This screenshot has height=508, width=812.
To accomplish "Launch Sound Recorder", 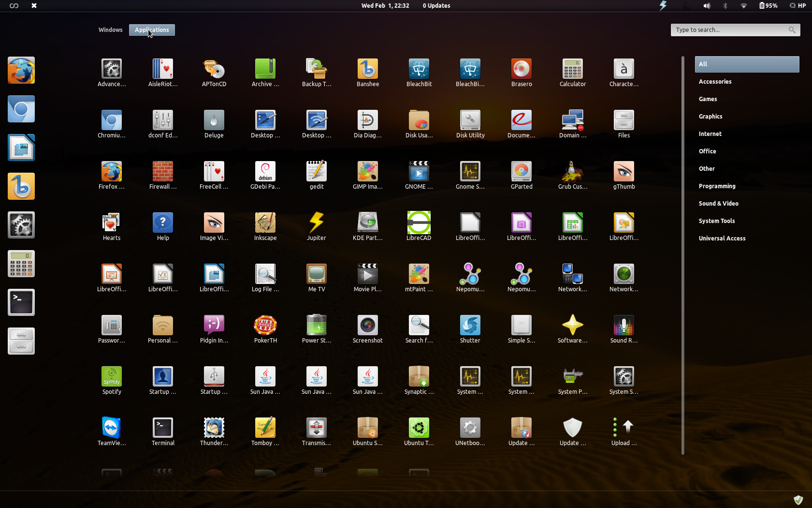I will pos(624,329).
